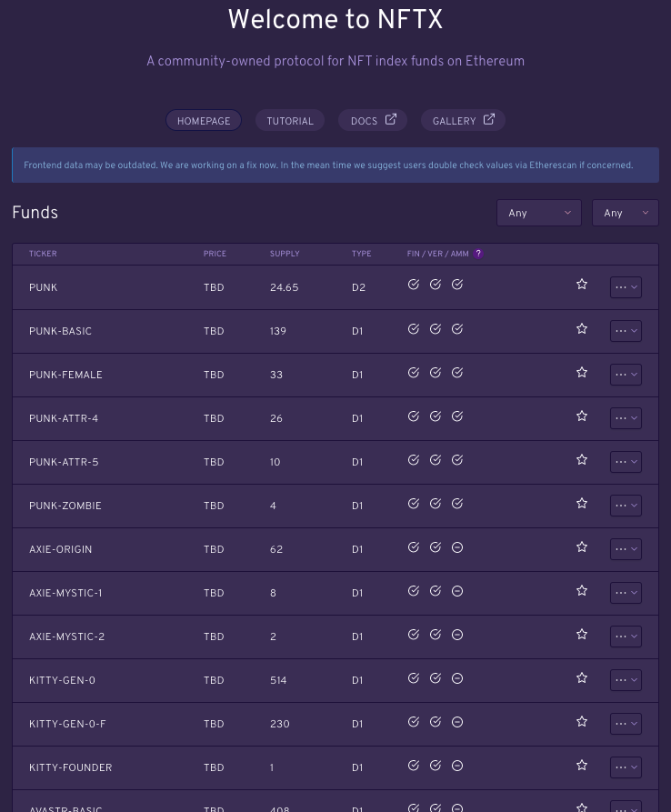This screenshot has height=812, width=671.
Task: Toggle the favorite star for KITTY-FOUNDER
Action: tap(582, 766)
